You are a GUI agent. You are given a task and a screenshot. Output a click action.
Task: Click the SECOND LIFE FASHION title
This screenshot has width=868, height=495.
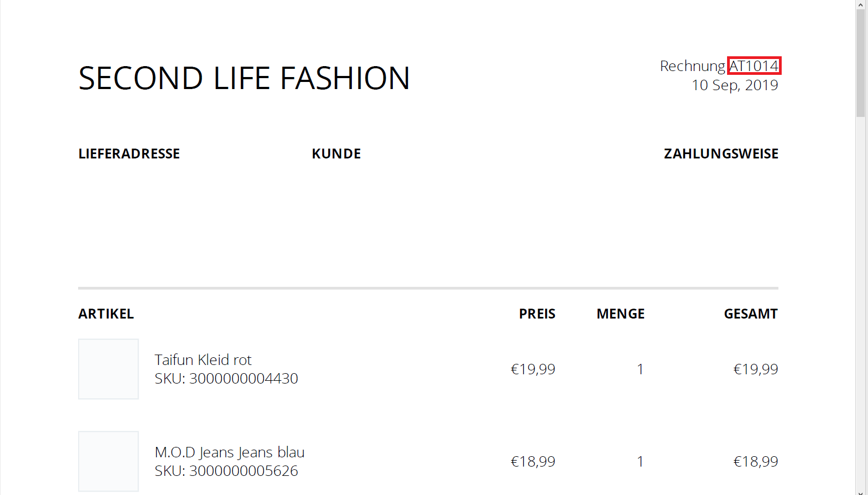[244, 78]
